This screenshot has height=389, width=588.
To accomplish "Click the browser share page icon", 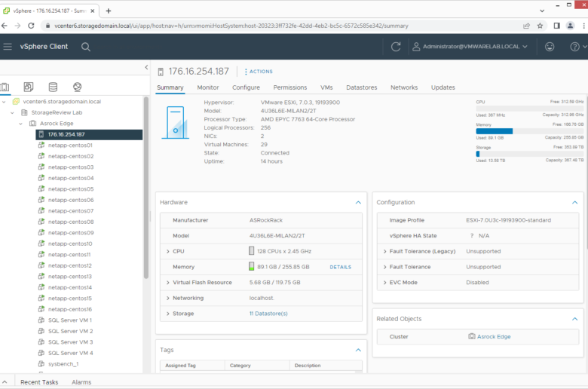I will click(x=526, y=26).
